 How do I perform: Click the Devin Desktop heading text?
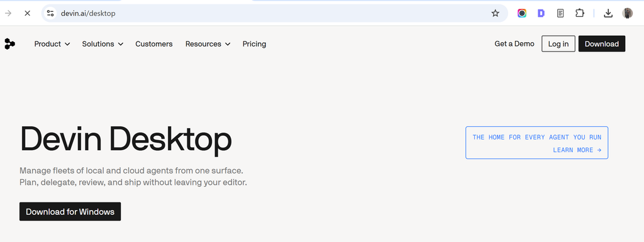[126, 140]
